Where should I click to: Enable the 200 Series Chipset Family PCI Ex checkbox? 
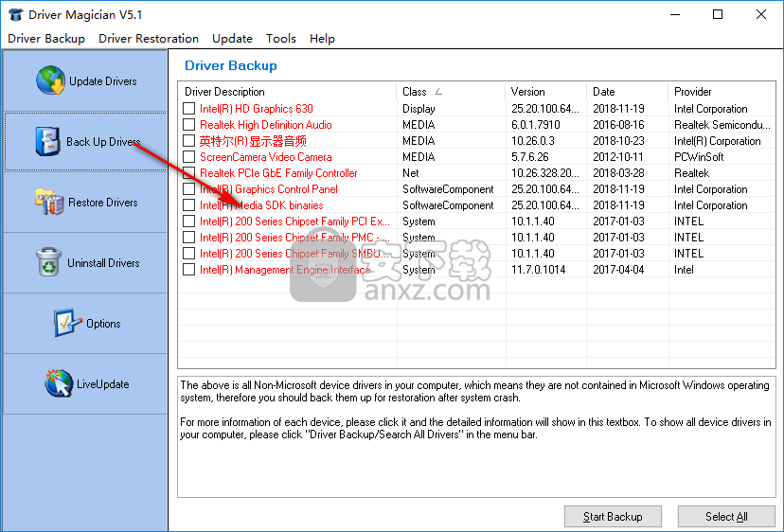click(189, 221)
